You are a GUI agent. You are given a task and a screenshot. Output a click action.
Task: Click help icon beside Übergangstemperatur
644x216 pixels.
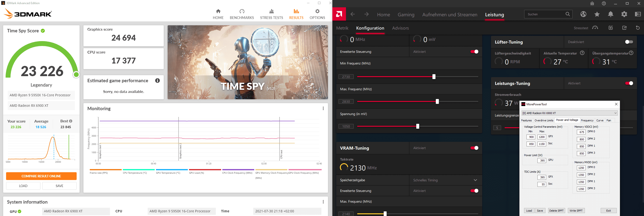tap(631, 53)
